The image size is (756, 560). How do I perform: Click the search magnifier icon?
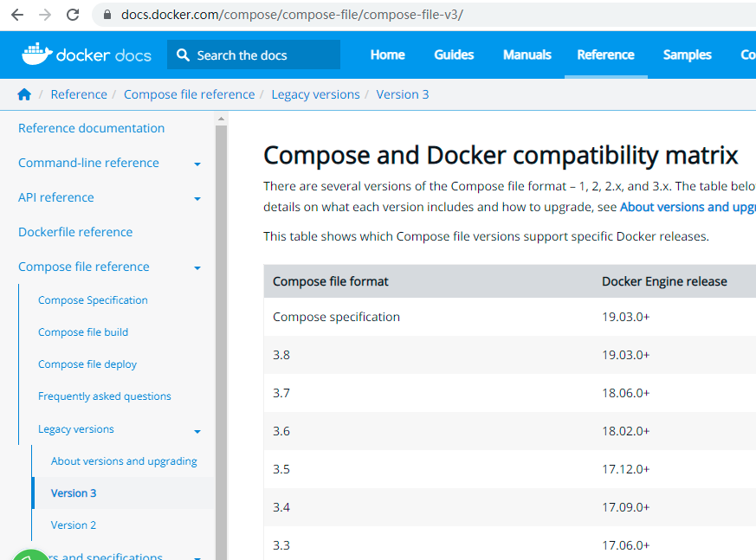tap(183, 55)
